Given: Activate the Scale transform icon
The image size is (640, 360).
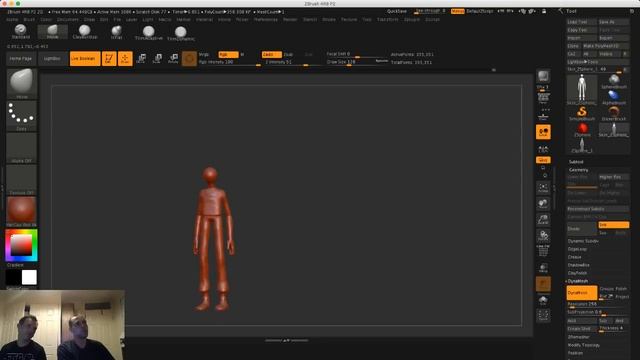Looking at the screenshot, I should (x=157, y=58).
